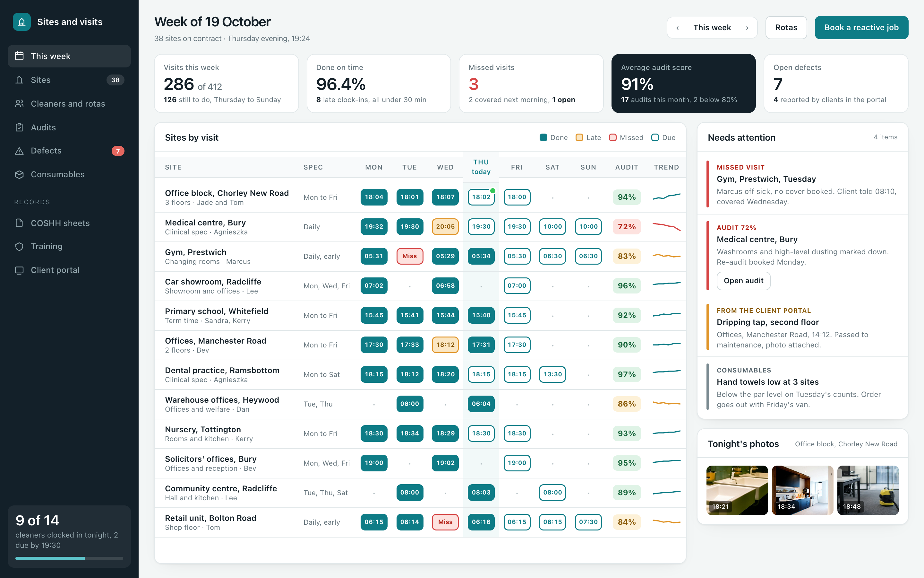Click the Miss cell for Gym, Prestwich Tuesday
The width and height of the screenshot is (924, 578).
(410, 256)
